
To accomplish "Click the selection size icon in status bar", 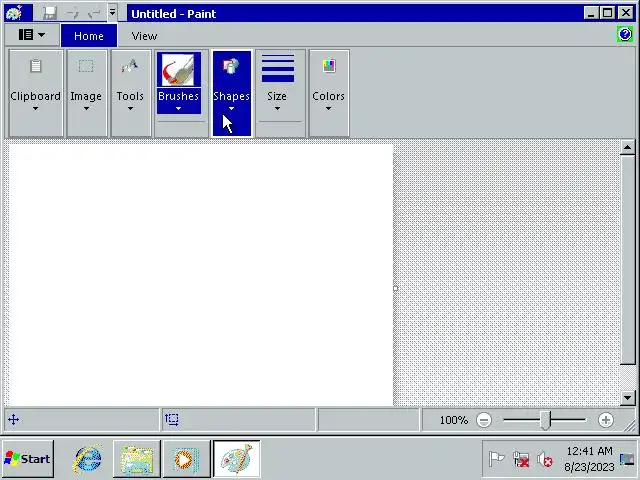I will [x=172, y=420].
